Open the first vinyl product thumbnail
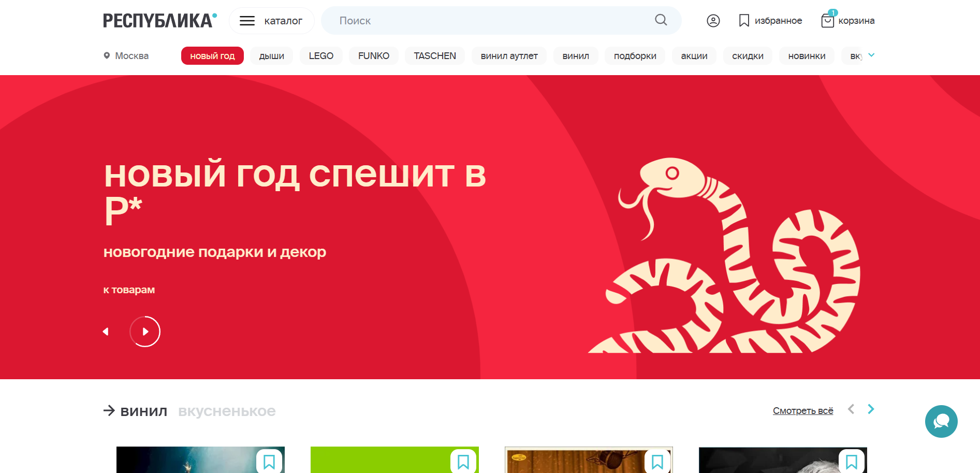Screen dimensions: 980x473 [x=200, y=460]
